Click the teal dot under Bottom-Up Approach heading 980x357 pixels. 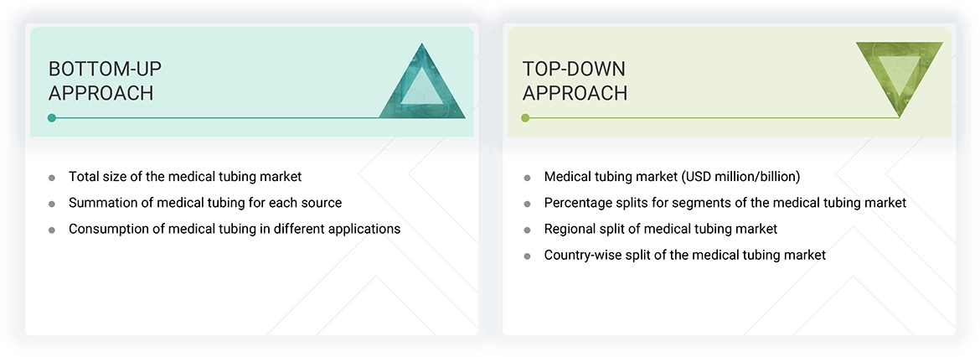[x=52, y=118]
